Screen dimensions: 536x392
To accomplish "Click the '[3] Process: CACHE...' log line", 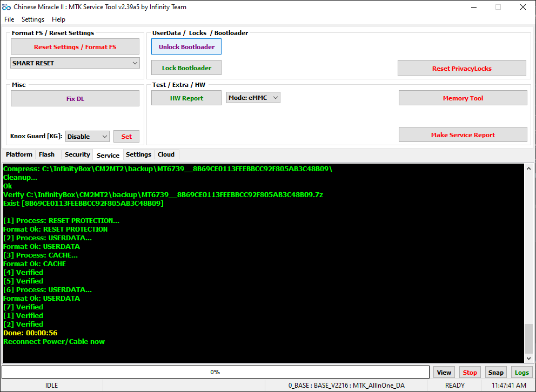I will (x=41, y=255).
